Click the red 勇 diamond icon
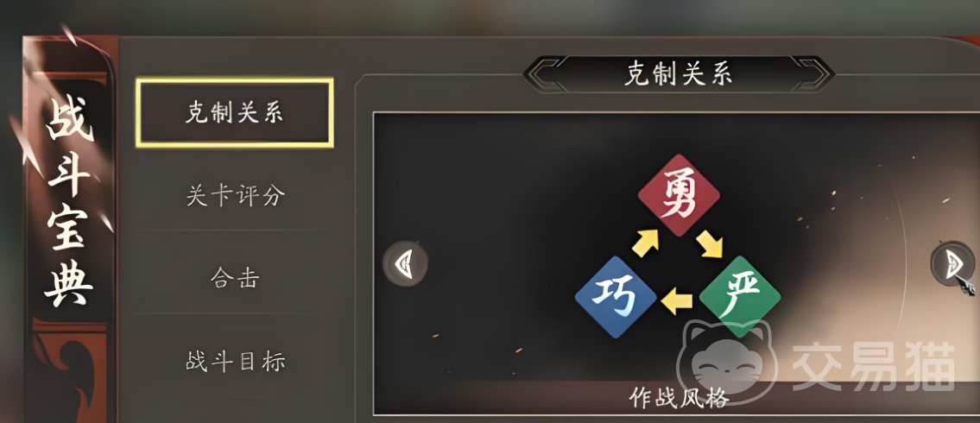The height and width of the screenshot is (423, 980). pos(679,195)
